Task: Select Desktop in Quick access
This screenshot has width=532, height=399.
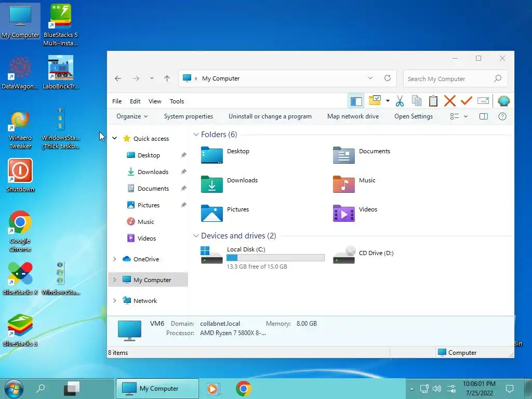Action: (x=148, y=155)
